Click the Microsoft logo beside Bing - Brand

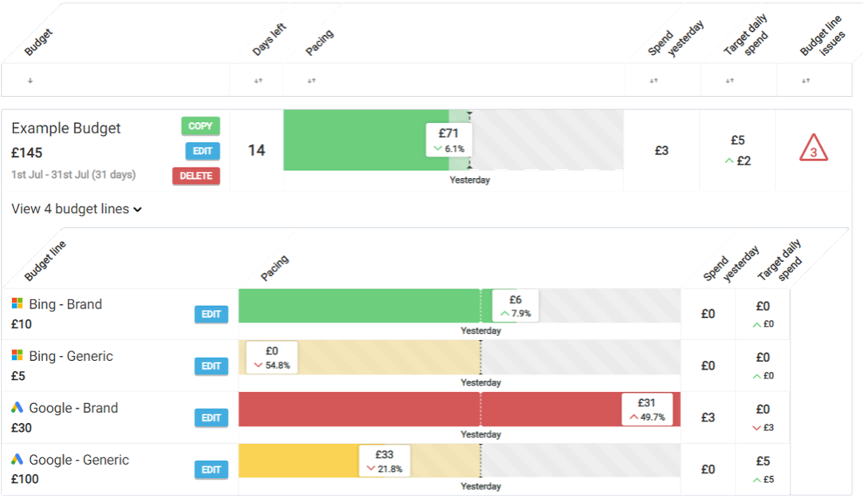[x=18, y=303]
